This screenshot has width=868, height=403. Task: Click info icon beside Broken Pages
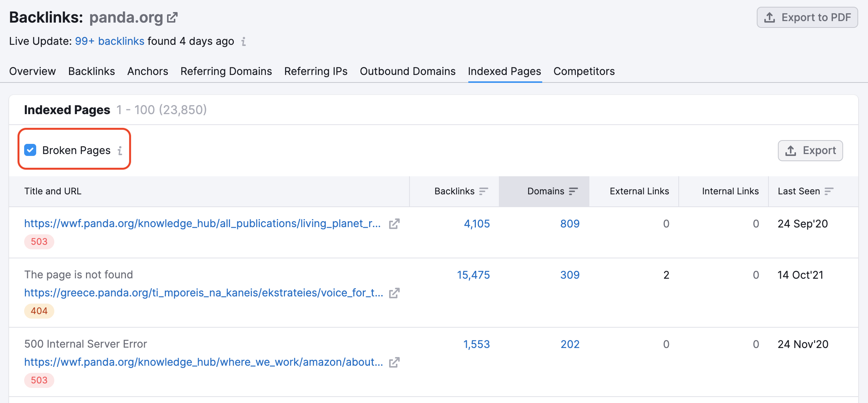pos(120,151)
